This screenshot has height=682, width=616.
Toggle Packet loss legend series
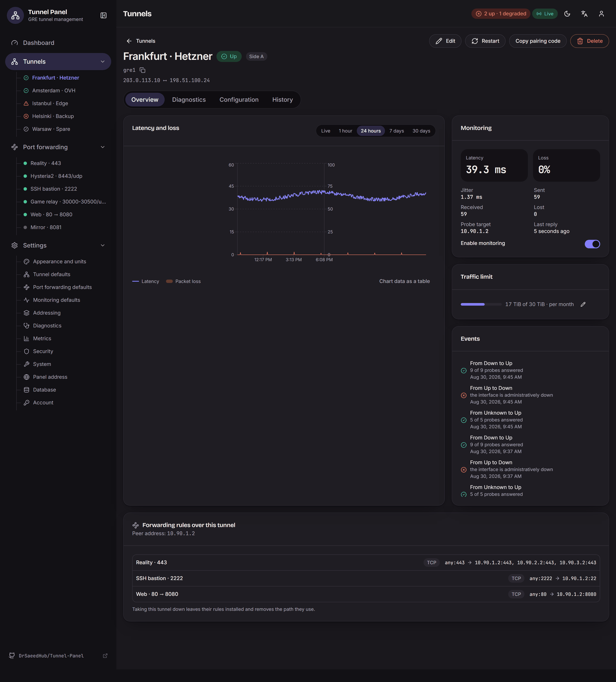[183, 281]
